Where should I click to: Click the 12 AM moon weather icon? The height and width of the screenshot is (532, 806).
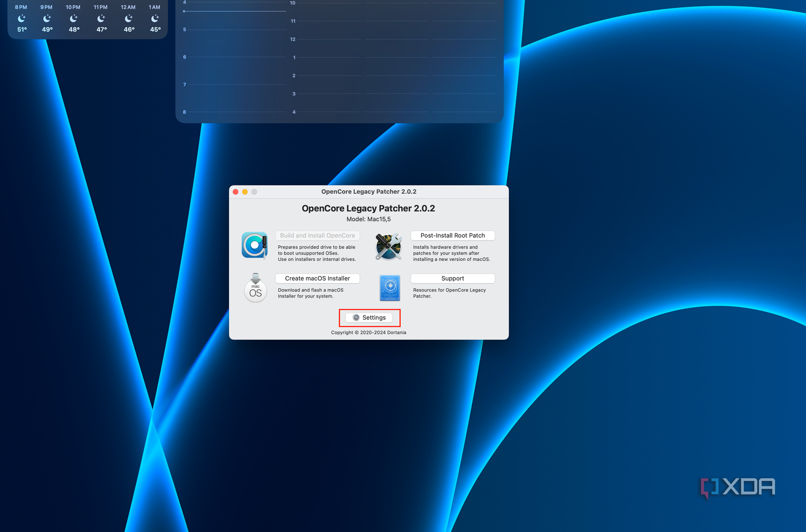coord(128,19)
